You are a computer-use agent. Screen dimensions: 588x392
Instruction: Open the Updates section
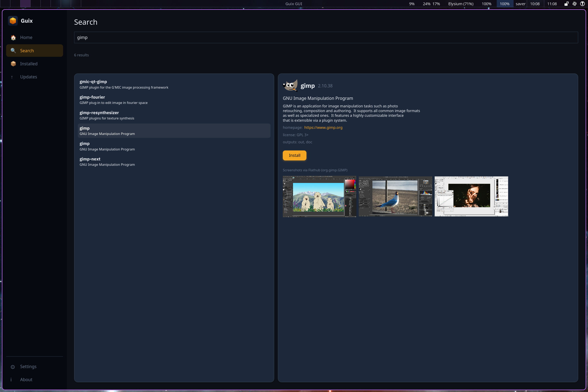coord(35,77)
